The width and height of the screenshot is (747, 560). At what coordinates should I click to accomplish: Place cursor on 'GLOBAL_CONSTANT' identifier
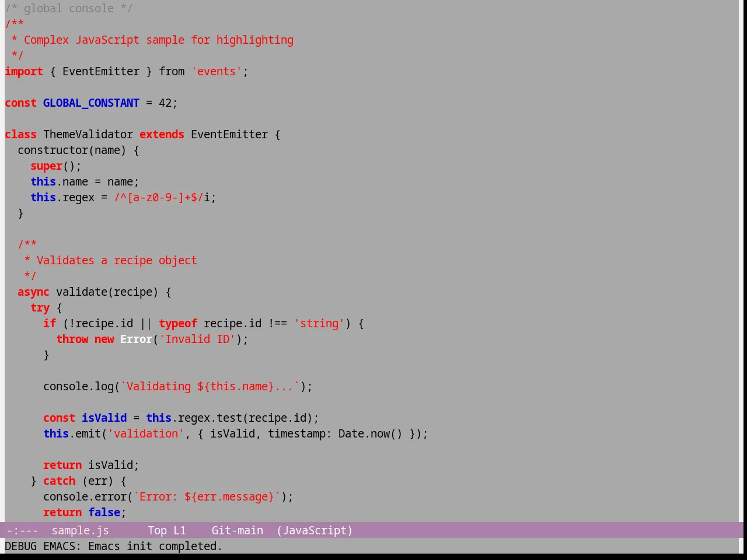coord(91,103)
